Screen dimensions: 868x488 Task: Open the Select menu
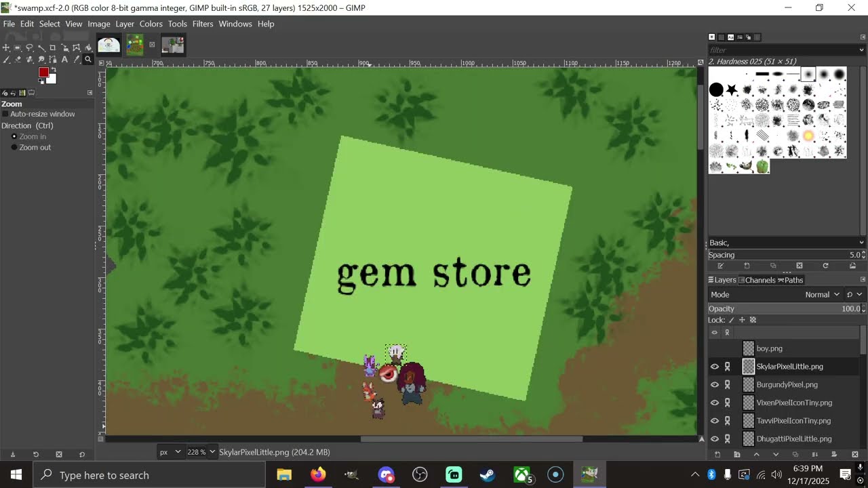[50, 24]
